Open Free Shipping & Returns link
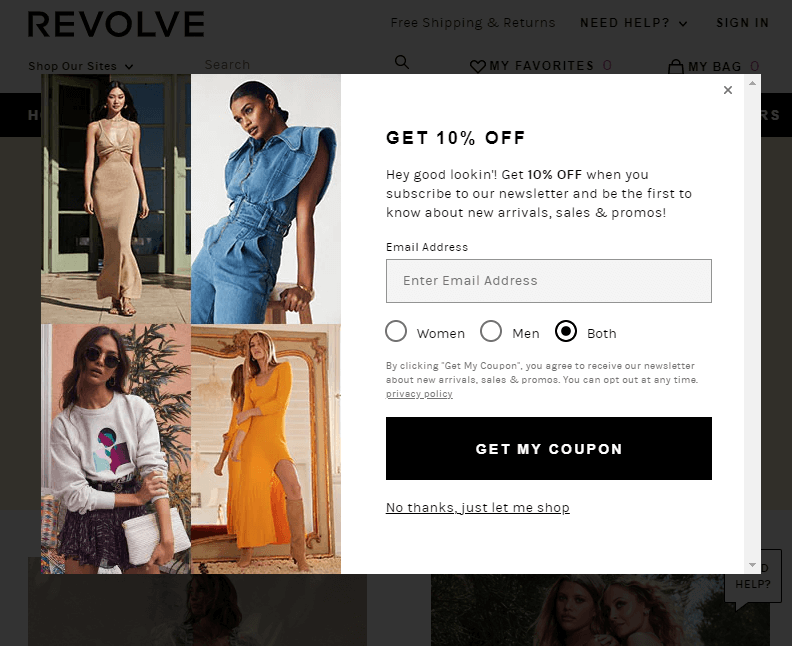 [473, 23]
